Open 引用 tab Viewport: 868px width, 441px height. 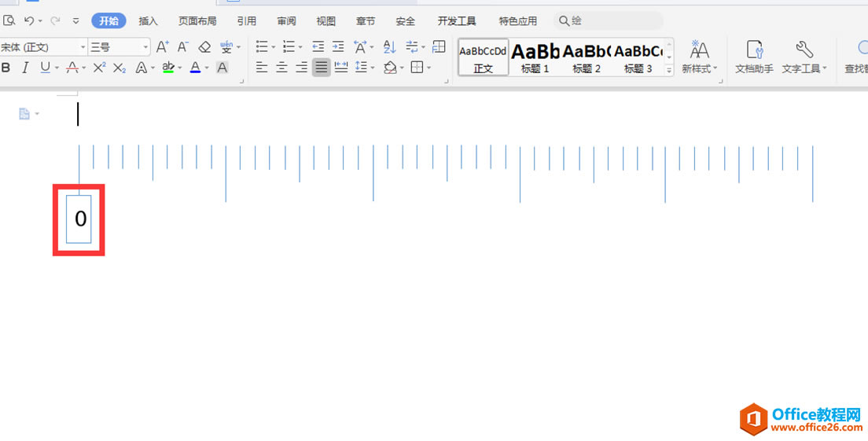[x=247, y=21]
